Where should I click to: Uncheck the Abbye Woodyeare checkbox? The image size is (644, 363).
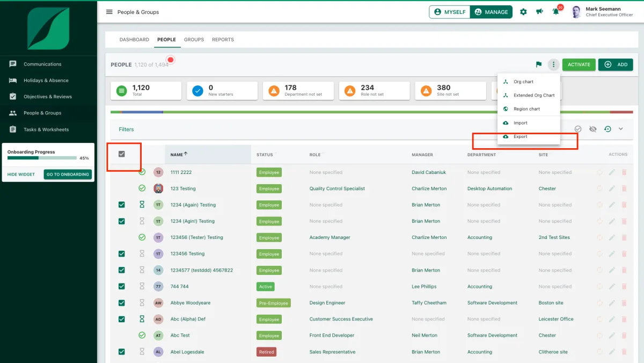(x=121, y=303)
